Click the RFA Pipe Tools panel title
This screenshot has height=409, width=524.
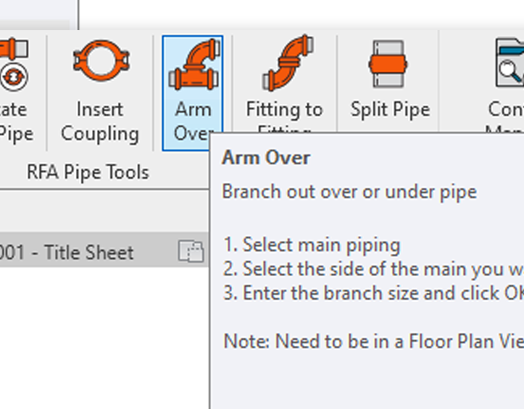click(88, 172)
